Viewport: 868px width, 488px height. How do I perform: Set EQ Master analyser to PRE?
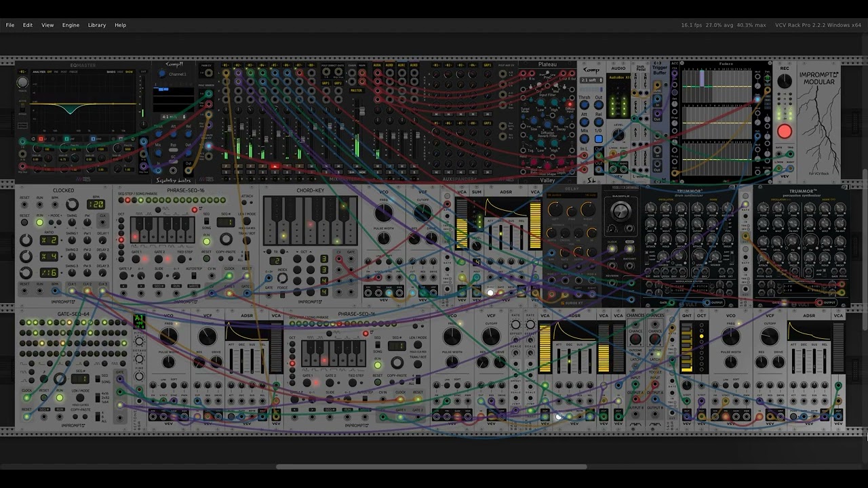56,72
